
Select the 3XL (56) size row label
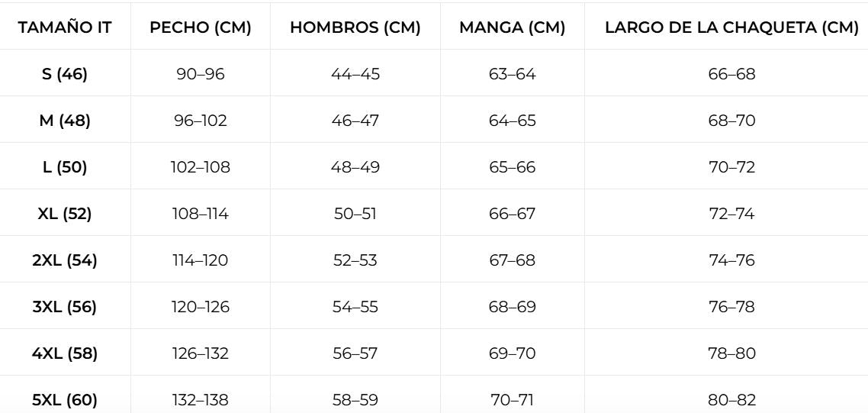(x=65, y=307)
